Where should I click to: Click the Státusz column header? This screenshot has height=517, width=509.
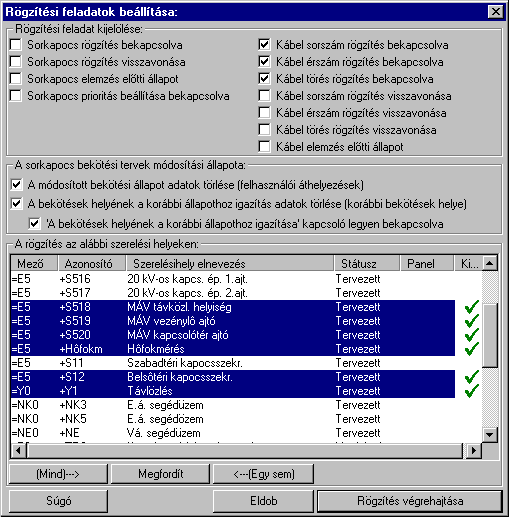367,264
